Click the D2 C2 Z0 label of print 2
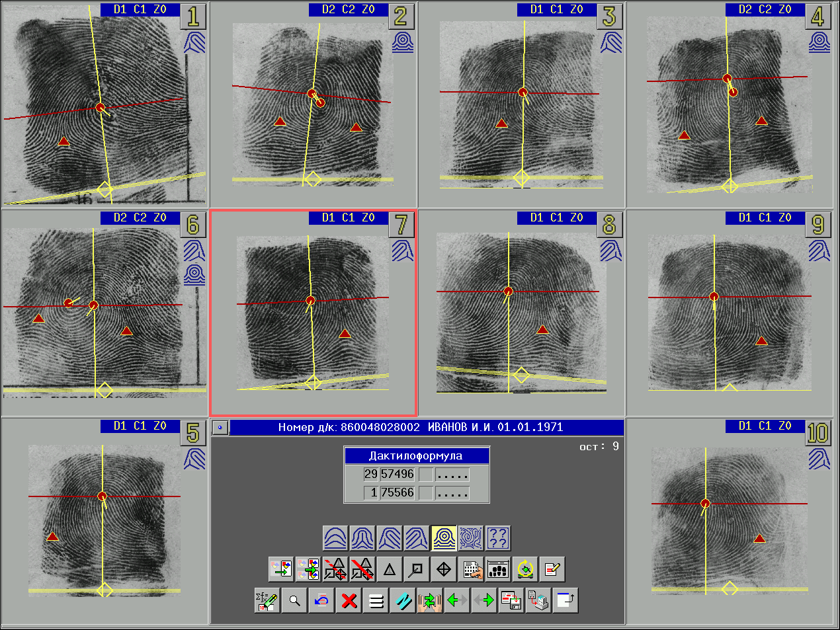This screenshot has width=840, height=630. pyautogui.click(x=349, y=9)
